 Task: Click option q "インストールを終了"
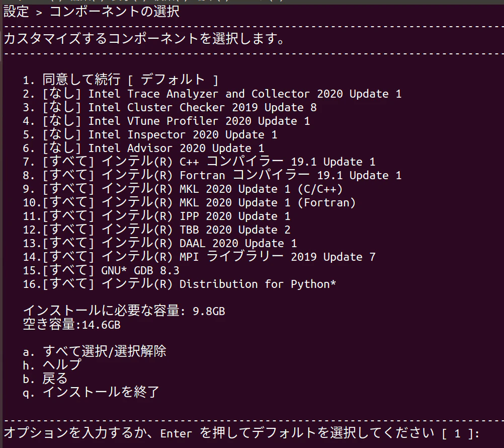coord(91,392)
